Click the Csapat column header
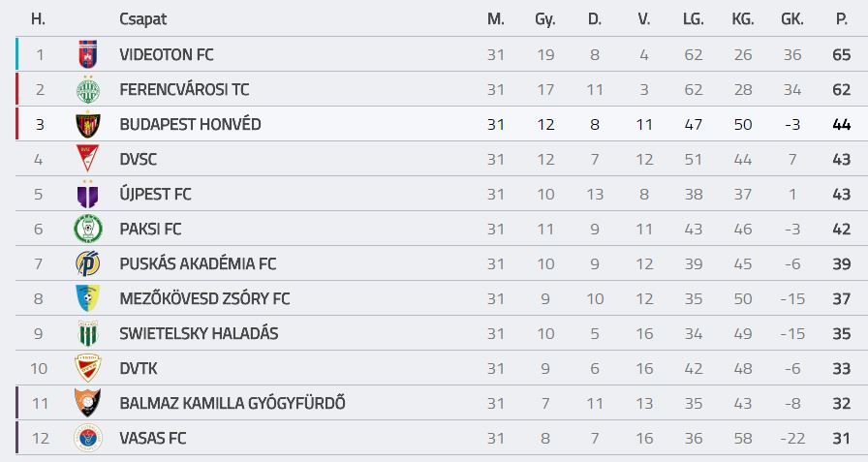The image size is (868, 462). pos(142,19)
